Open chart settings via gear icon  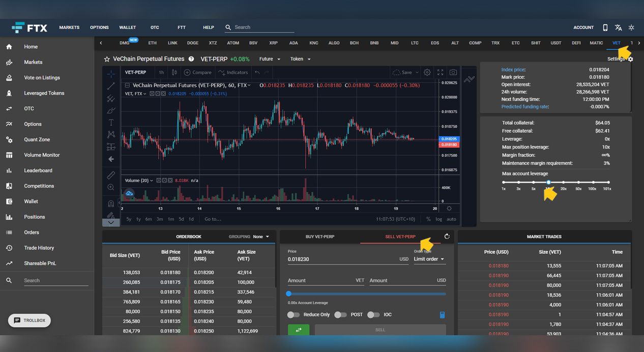pyautogui.click(x=427, y=72)
